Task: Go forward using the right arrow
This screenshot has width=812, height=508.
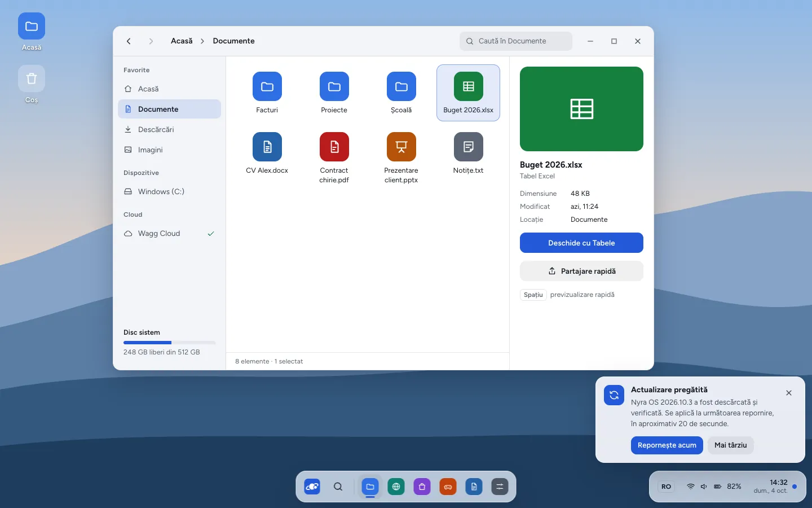Action: (151, 41)
